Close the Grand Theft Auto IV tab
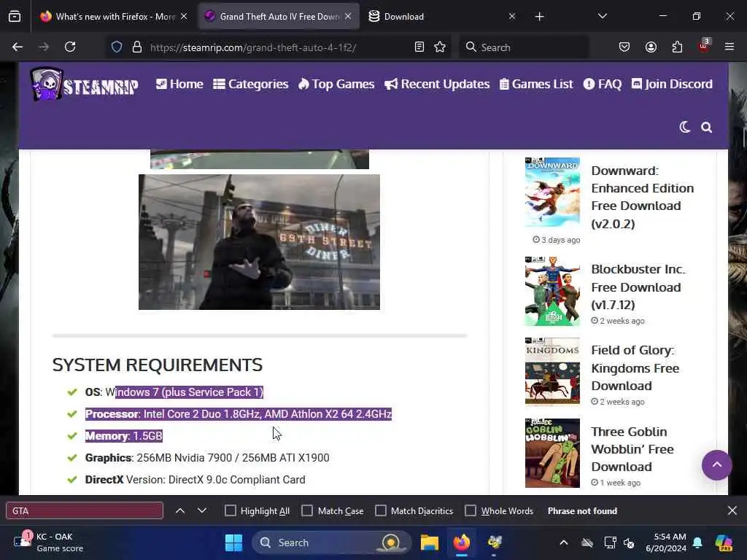Viewport: 747px width, 560px height. click(x=348, y=17)
